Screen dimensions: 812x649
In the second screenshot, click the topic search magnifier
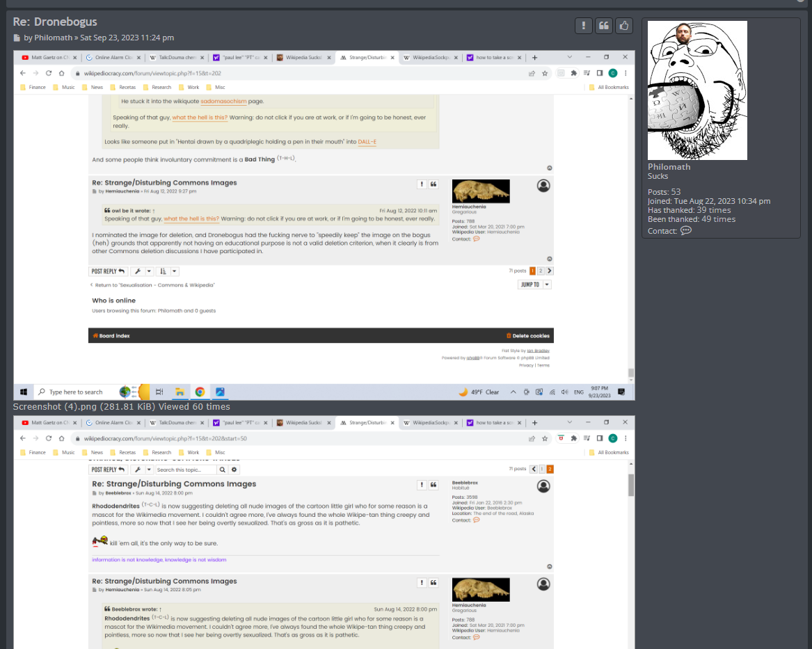(222, 470)
